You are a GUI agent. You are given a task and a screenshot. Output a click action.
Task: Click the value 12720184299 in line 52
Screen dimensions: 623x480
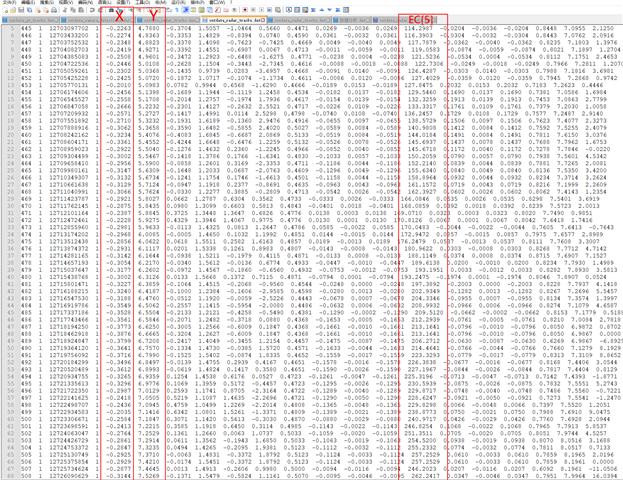69,362
